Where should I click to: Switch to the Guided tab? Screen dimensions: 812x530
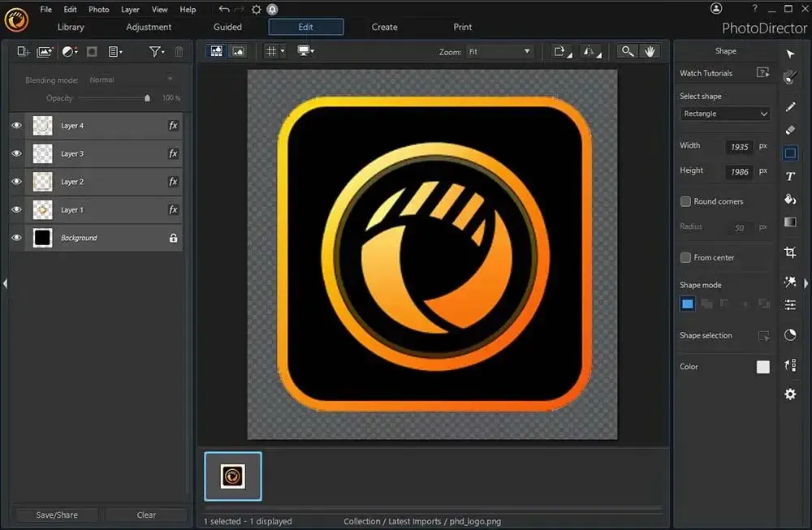point(227,27)
